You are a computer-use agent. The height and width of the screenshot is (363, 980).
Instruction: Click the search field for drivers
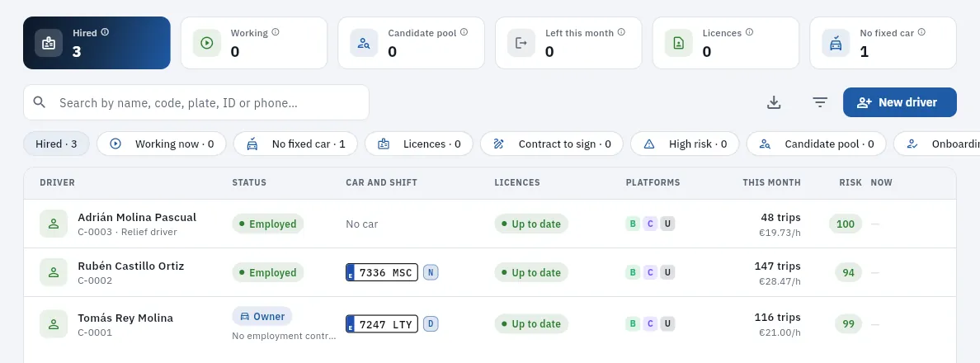point(196,102)
